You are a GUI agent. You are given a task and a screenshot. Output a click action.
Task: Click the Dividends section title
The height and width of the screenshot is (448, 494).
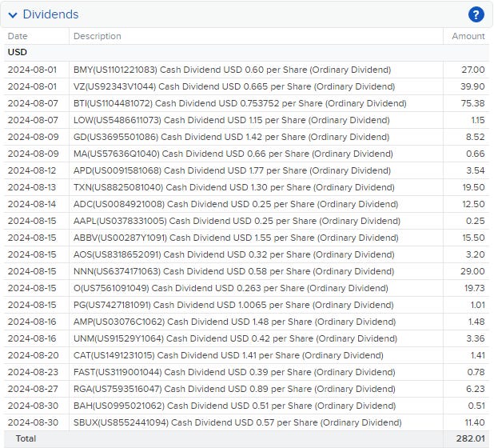[50, 14]
